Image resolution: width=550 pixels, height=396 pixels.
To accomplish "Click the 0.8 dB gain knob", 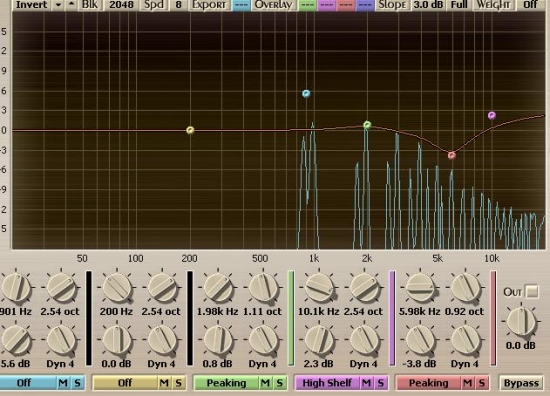I will pos(218,340).
